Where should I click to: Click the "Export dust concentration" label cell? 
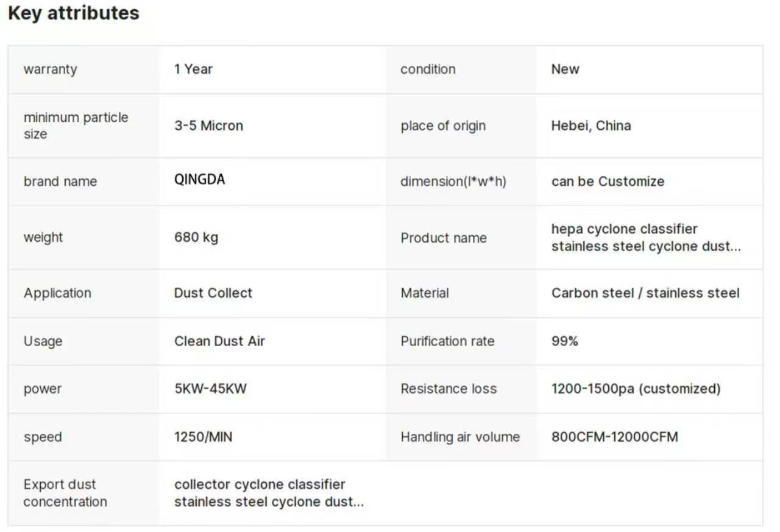point(65,493)
